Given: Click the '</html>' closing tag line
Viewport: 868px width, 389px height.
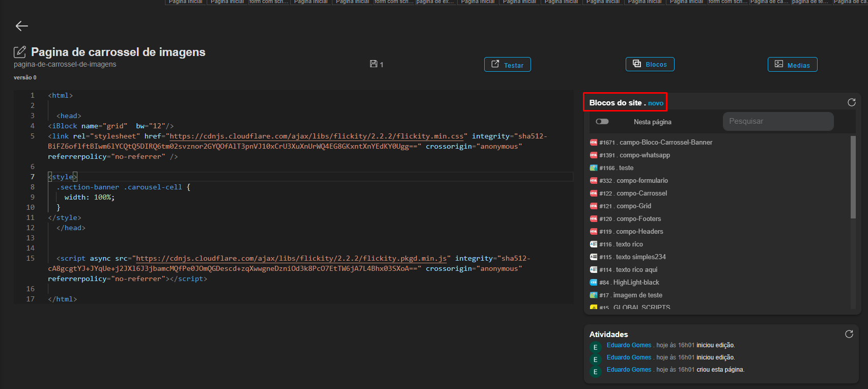Looking at the screenshot, I should click(63, 299).
